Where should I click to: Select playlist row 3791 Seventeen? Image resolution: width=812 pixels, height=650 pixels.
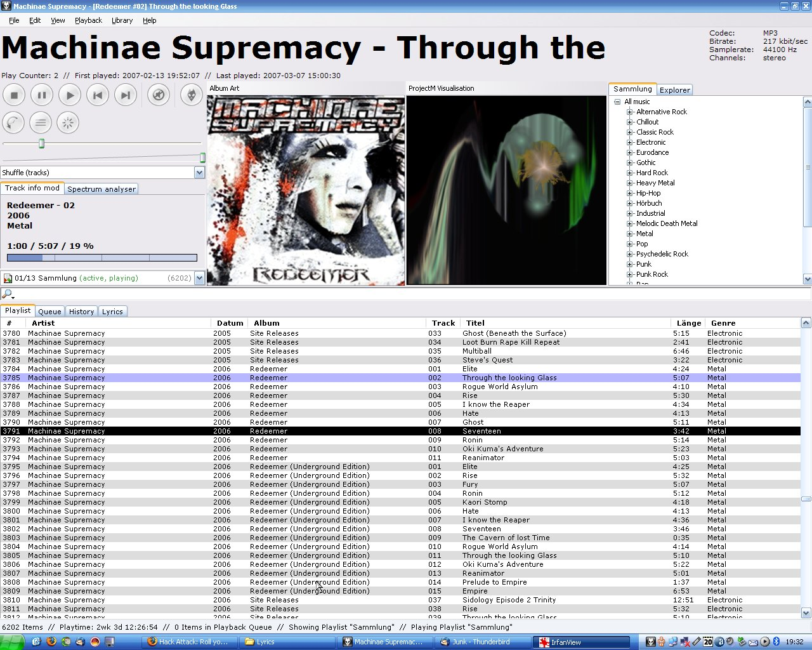point(400,431)
